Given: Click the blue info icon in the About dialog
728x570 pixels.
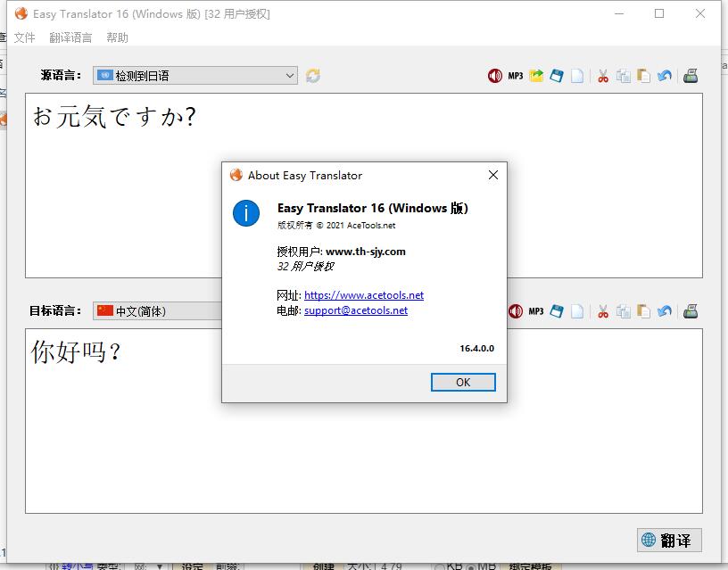Looking at the screenshot, I should pos(246,213).
